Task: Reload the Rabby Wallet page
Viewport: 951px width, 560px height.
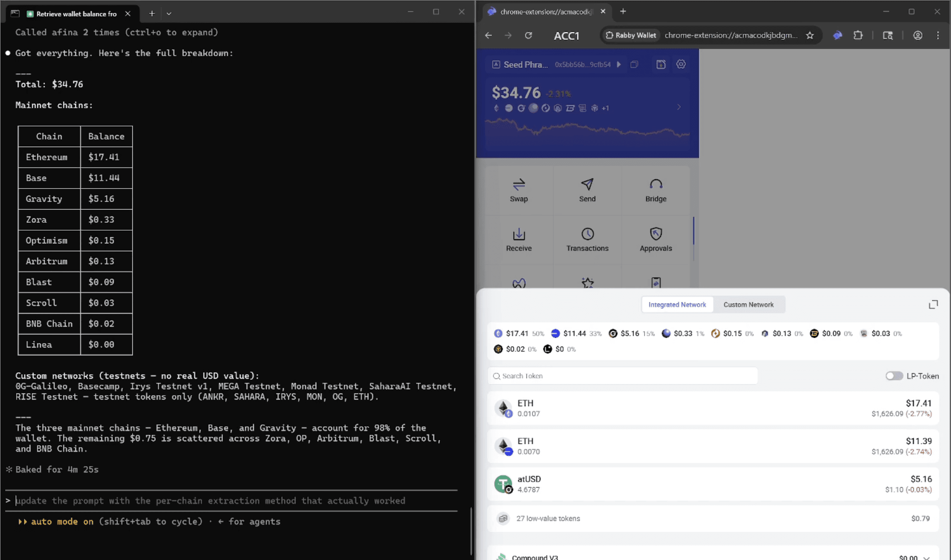Action: click(528, 36)
